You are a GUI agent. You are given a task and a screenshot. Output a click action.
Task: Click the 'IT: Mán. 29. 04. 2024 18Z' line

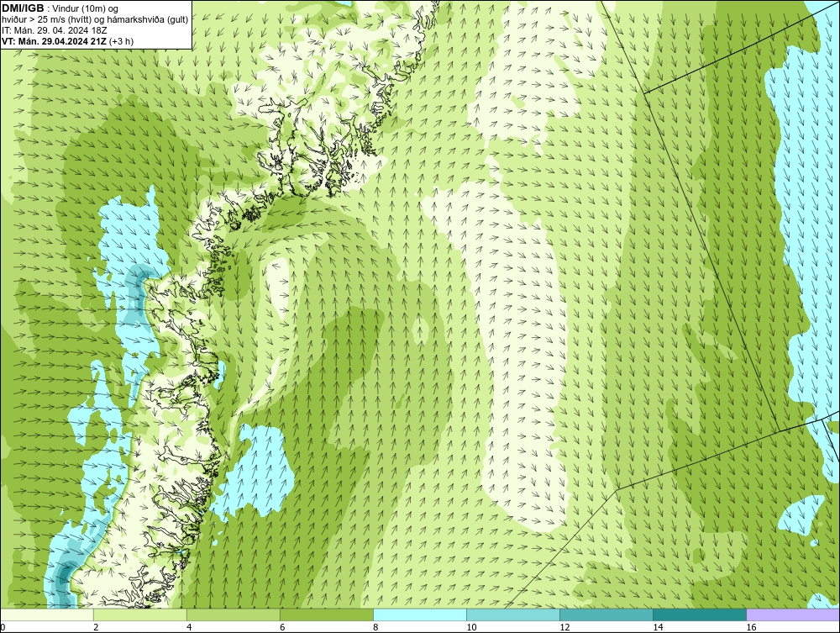54,30
